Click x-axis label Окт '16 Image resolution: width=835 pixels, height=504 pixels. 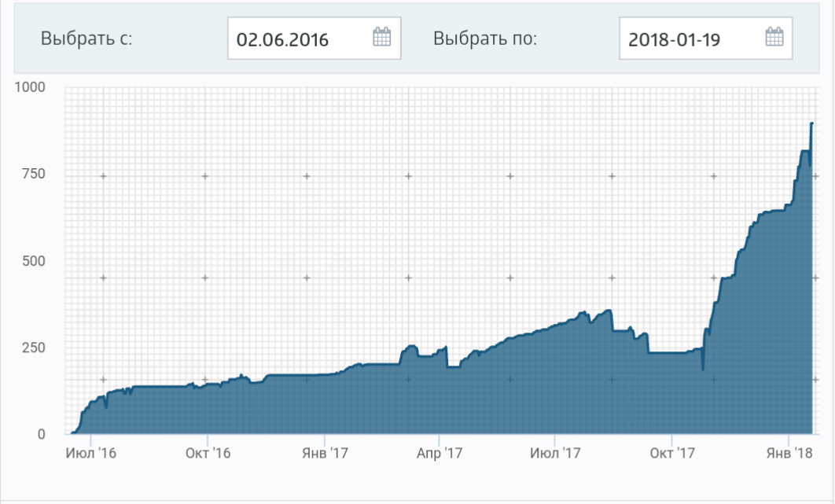click(208, 454)
